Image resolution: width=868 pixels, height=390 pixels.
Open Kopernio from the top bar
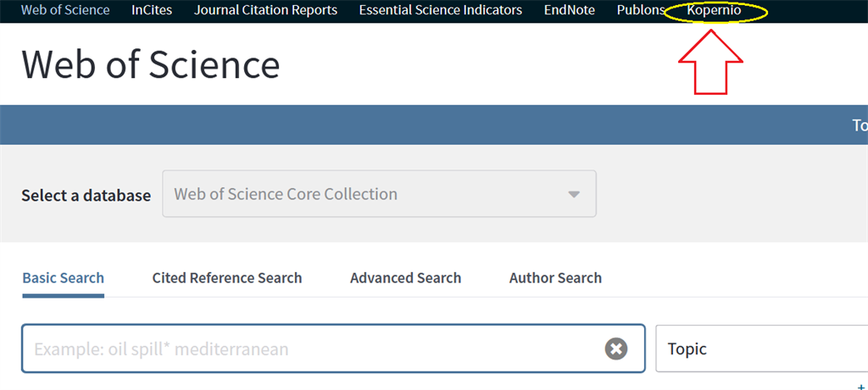click(714, 10)
